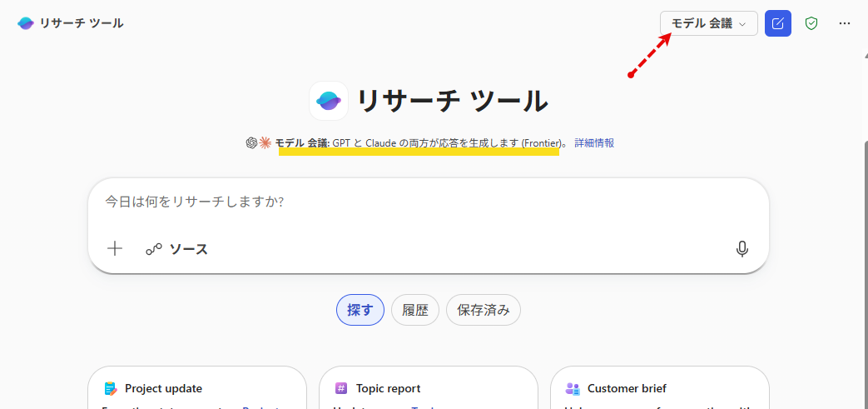868x409 pixels.
Task: Click the large リサーチ ツール logo above the prompt
Action: [328, 101]
